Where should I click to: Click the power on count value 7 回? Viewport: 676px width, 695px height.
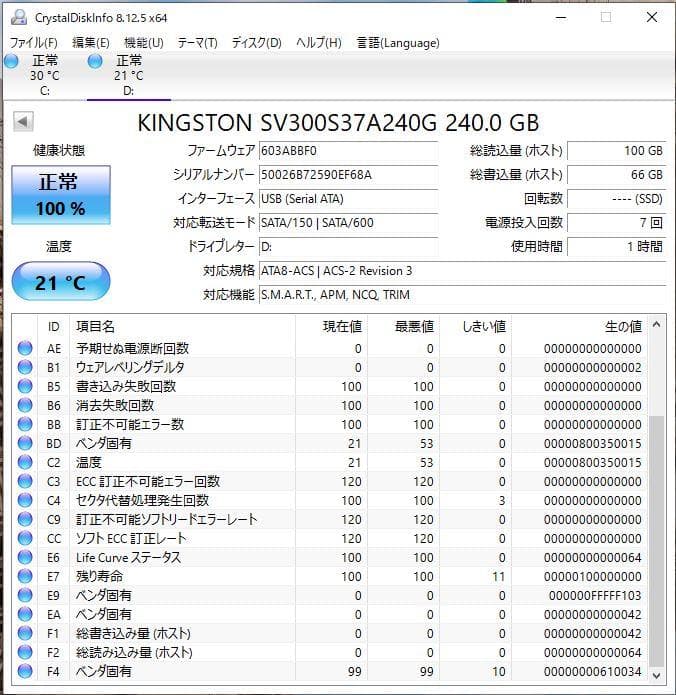(x=616, y=223)
